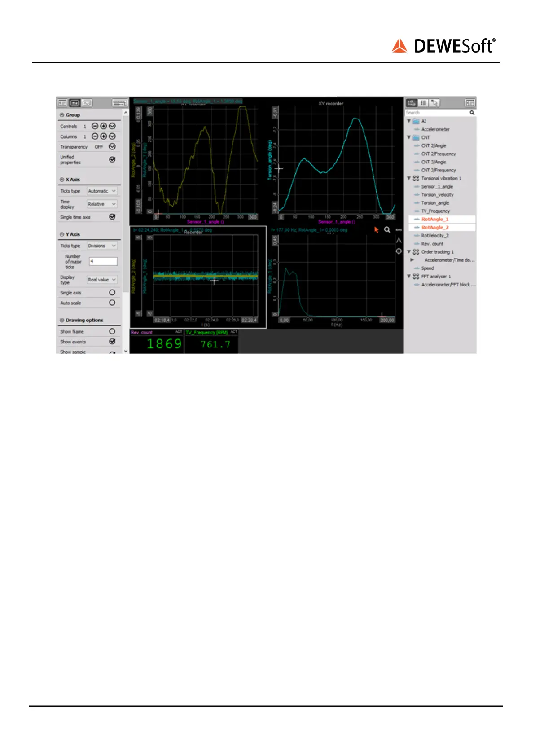Collapse the Y Axis section
Screen dimensions: 535x756
pos(62,234)
